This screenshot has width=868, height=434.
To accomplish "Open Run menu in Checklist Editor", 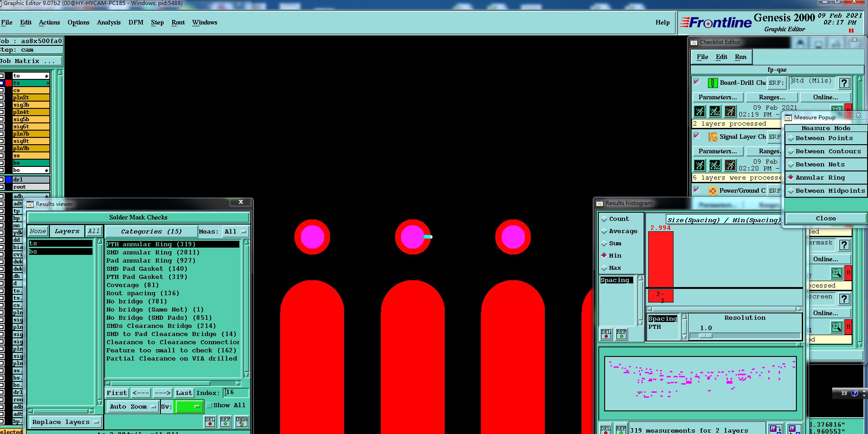I will (741, 57).
